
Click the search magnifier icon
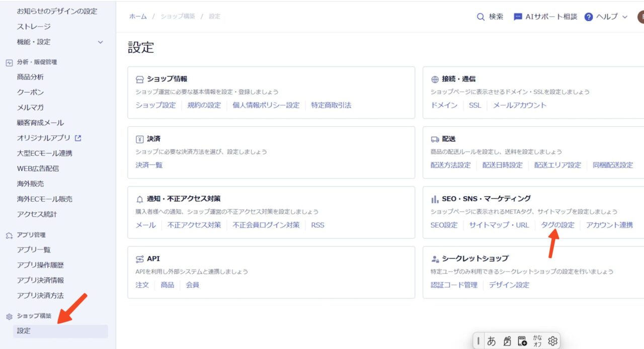pyautogui.click(x=480, y=17)
